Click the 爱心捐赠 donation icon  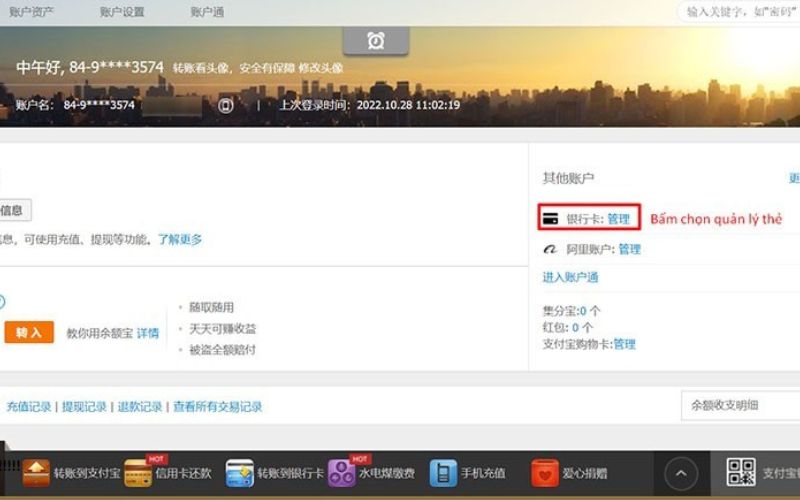(x=545, y=473)
